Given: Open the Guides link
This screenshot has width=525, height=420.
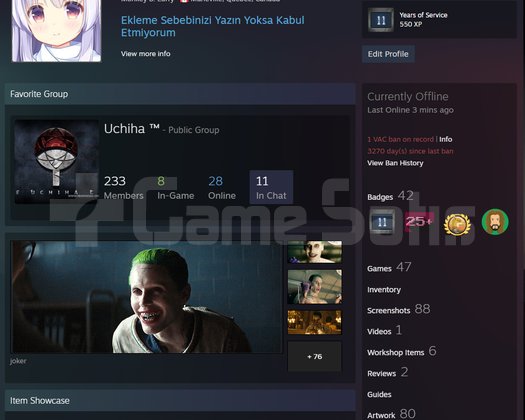Looking at the screenshot, I should click(x=379, y=395).
